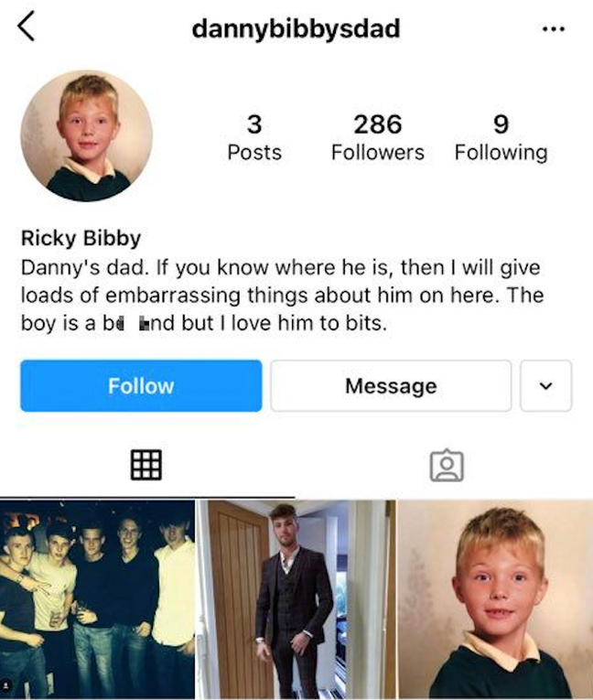Switch to the tagged photos tab
Image resolution: width=593 pixels, height=700 pixels.
point(447,466)
